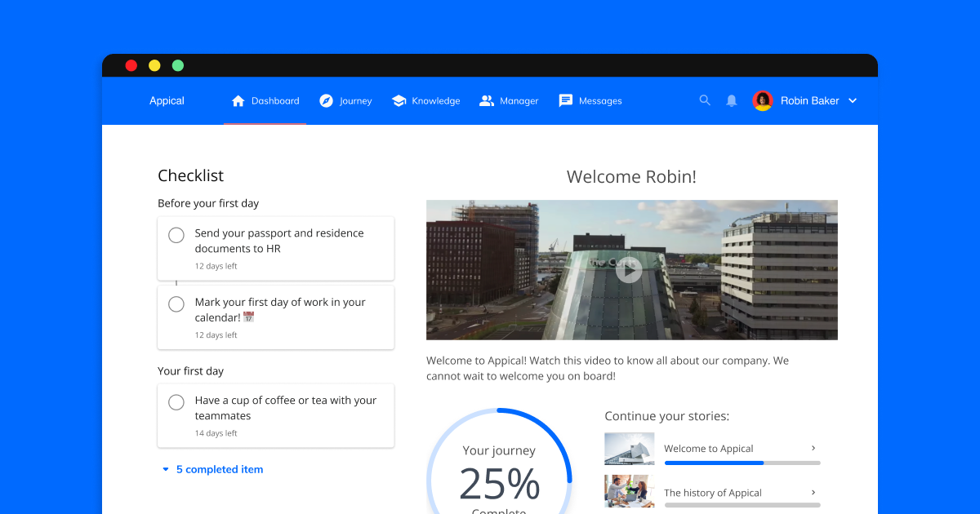Screen dimensions: 980x514
Task: Click Robin Baker's profile avatar
Action: click(x=762, y=100)
